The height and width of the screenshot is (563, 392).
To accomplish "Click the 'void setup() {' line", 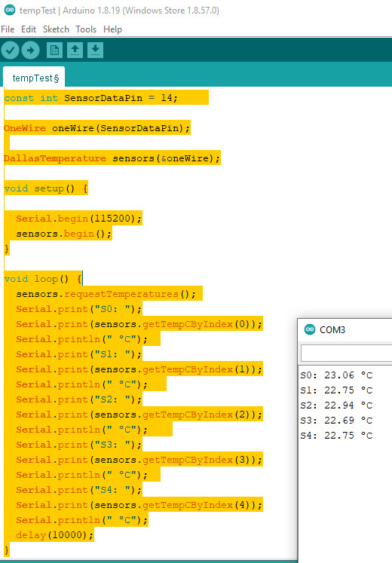I will [x=46, y=188].
